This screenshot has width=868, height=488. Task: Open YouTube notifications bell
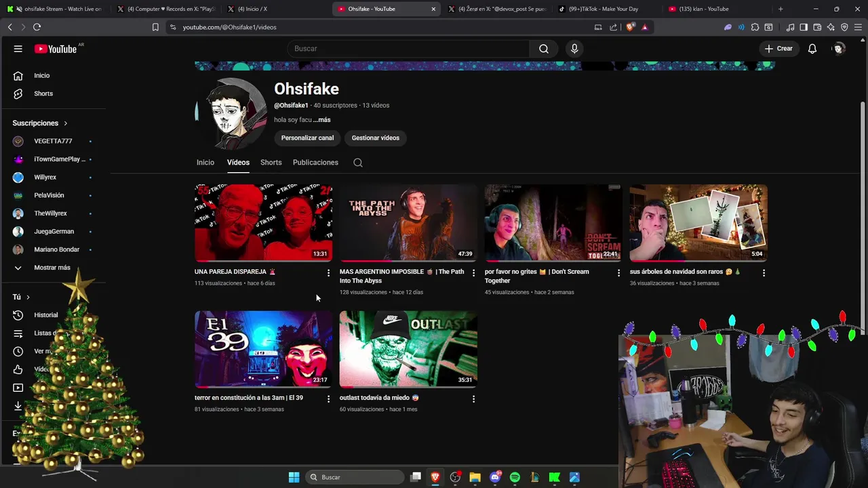pos(812,49)
